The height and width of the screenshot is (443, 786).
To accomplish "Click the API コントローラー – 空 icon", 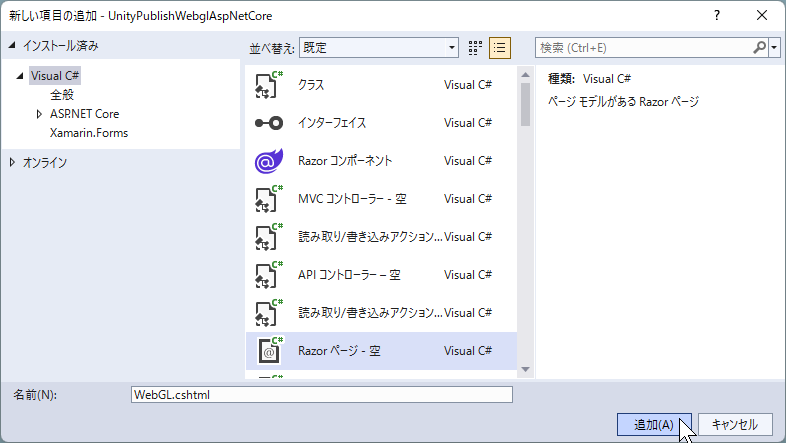I will point(269,275).
